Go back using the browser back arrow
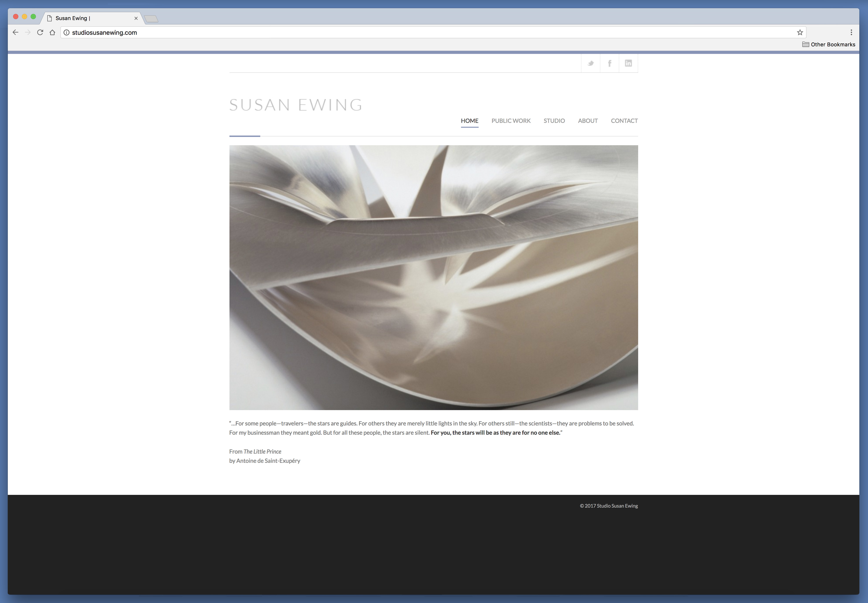868x603 pixels. [16, 32]
